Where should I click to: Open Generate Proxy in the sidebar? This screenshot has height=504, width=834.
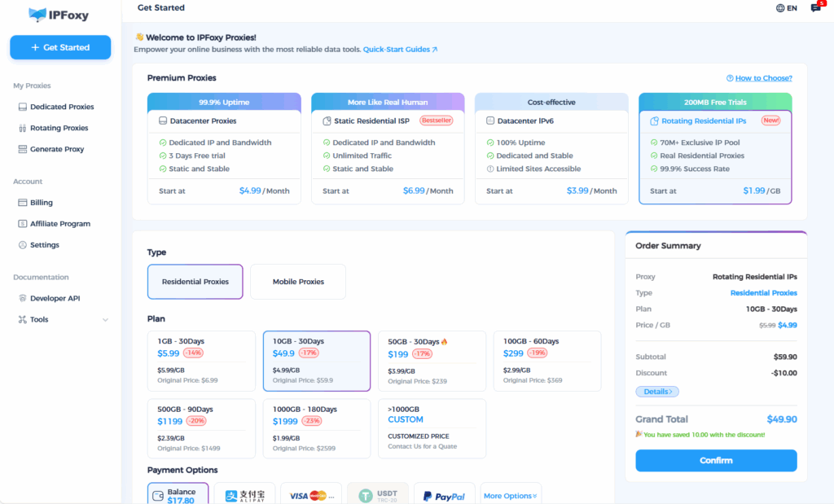point(57,149)
